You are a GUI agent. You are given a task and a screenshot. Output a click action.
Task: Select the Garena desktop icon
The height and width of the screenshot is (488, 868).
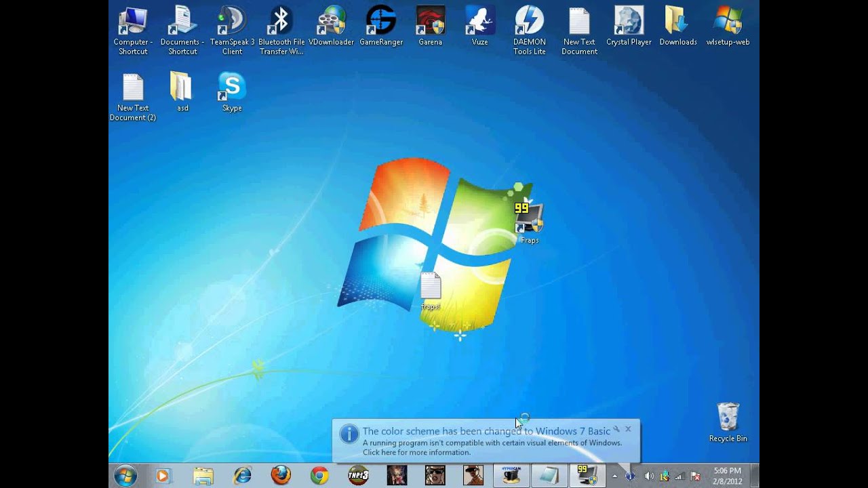click(x=430, y=26)
